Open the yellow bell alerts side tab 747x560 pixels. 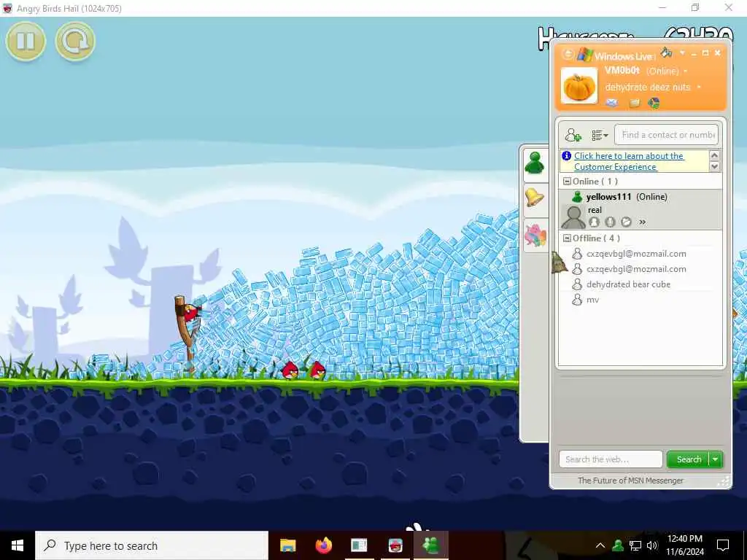click(x=535, y=198)
